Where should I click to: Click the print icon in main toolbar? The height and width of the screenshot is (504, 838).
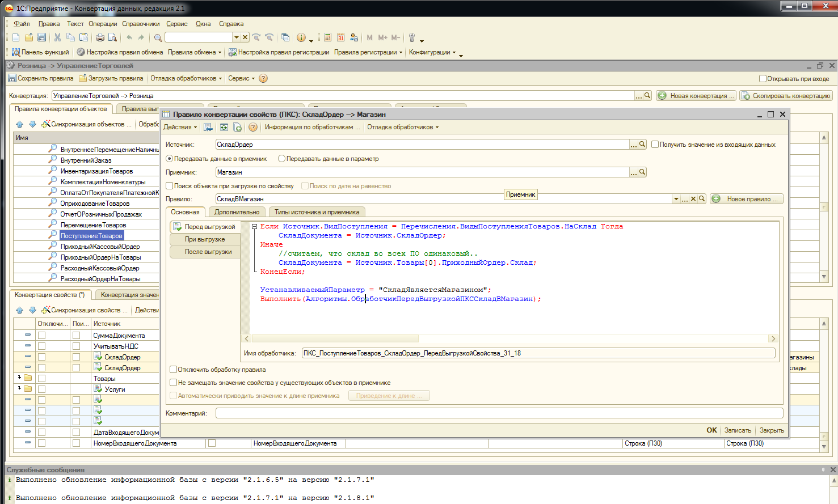pyautogui.click(x=100, y=37)
